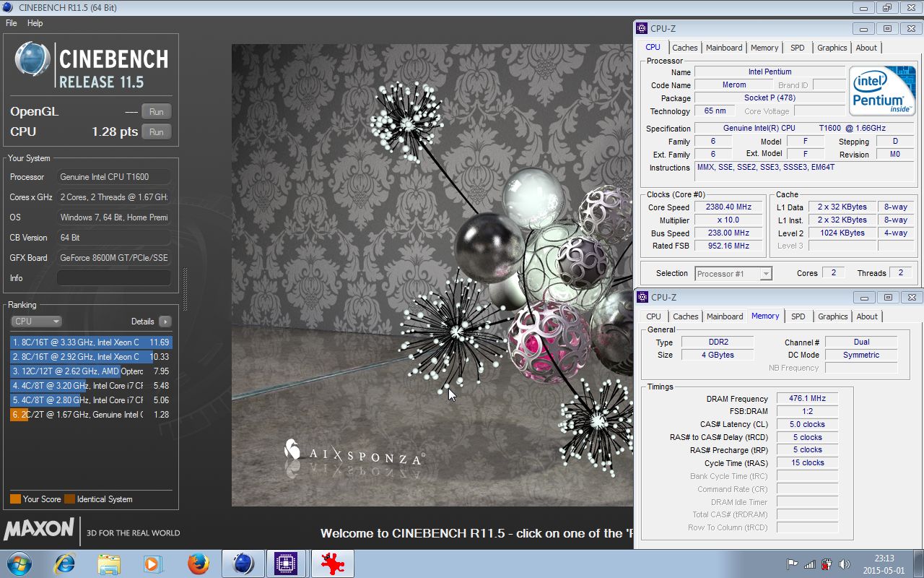The height and width of the screenshot is (578, 924).
Task: Launch Firefox from the taskbar
Action: click(x=198, y=564)
